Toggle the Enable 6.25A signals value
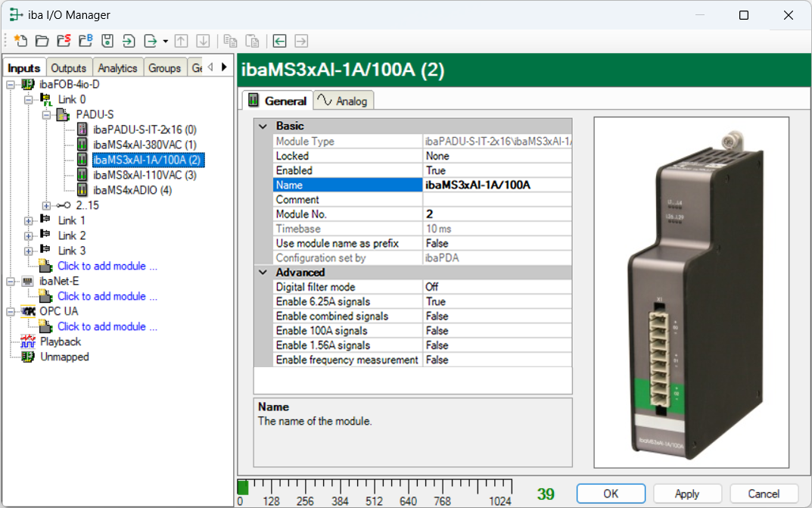This screenshot has height=508, width=812. [496, 301]
